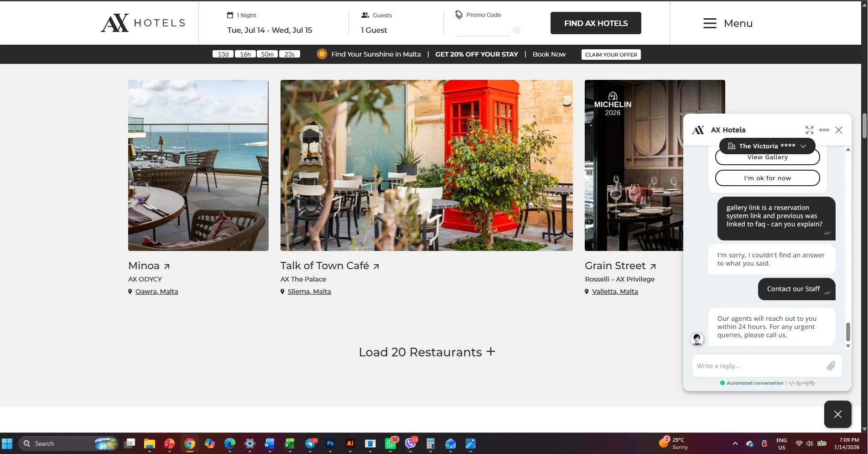Open the Calculator from the taskbar
Screen dimensions: 868x454
[x=430, y=444]
